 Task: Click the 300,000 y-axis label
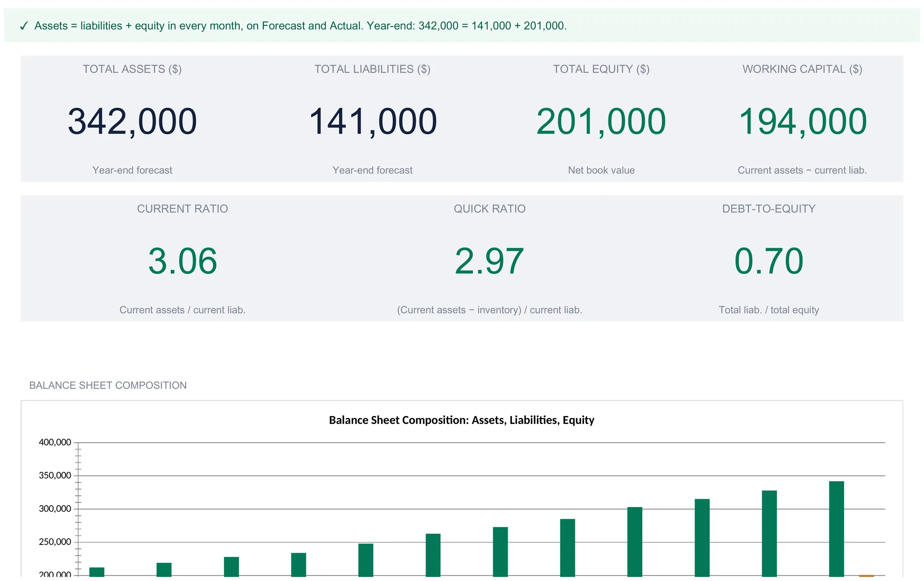point(55,509)
